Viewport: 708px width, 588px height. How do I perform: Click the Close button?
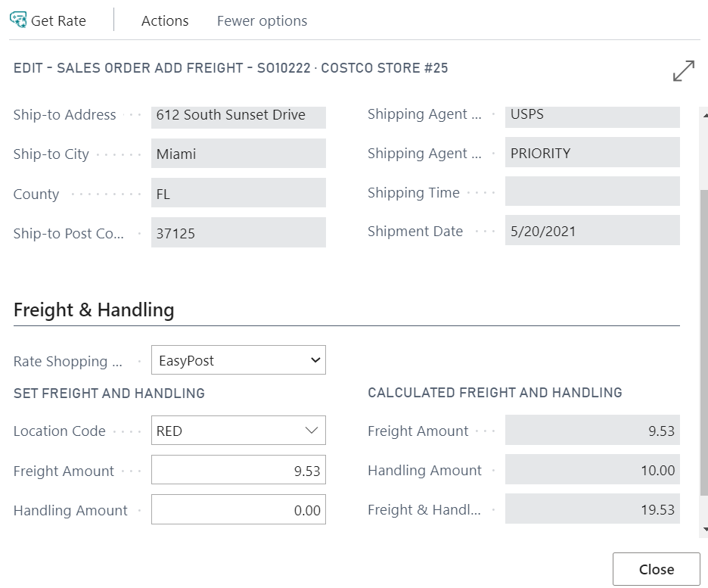click(x=656, y=569)
